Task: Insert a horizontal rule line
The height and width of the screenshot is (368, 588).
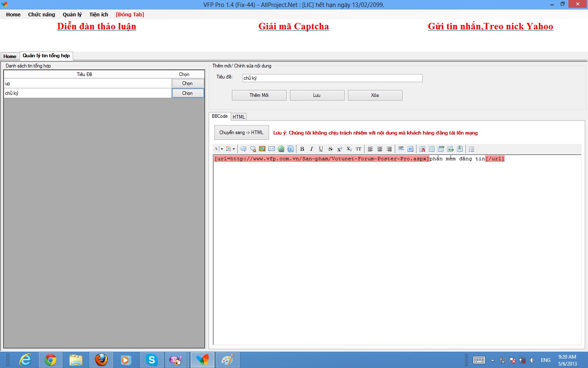Action: (x=401, y=149)
